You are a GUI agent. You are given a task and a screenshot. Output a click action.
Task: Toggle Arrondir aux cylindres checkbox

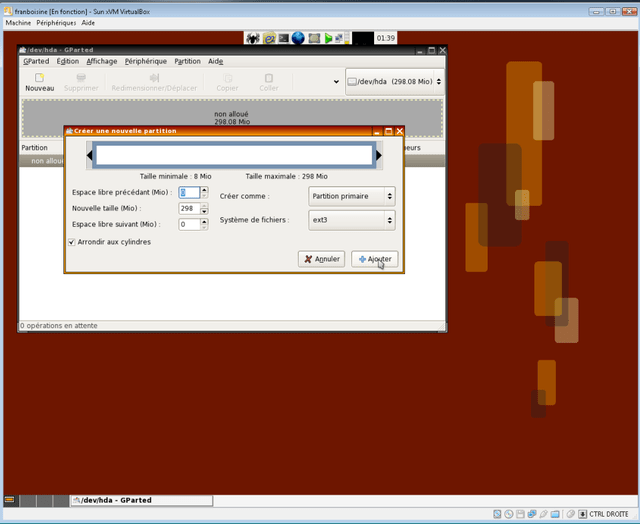[x=72, y=242]
